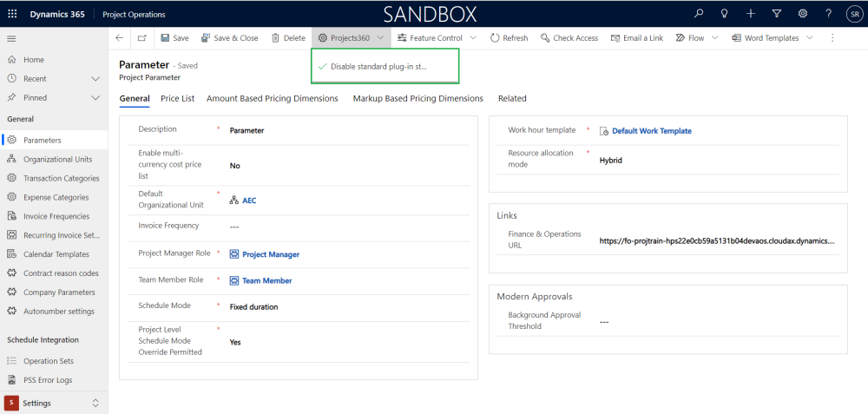Image resolution: width=868 pixels, height=414 pixels.
Task: Open Invoice Frequencies in sidebar
Action: tap(54, 216)
